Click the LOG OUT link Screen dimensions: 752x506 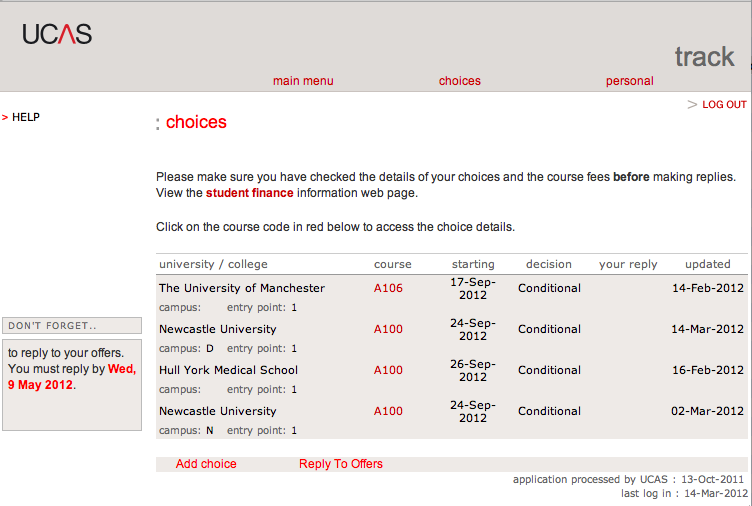(x=724, y=105)
